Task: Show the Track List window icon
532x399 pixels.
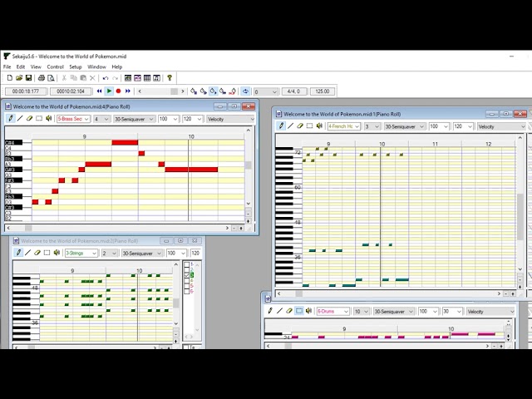Action: tap(127, 78)
